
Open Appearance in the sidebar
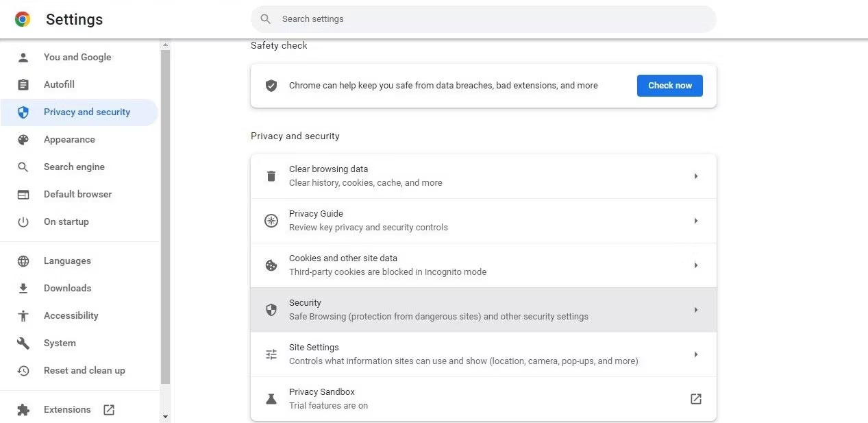click(69, 140)
